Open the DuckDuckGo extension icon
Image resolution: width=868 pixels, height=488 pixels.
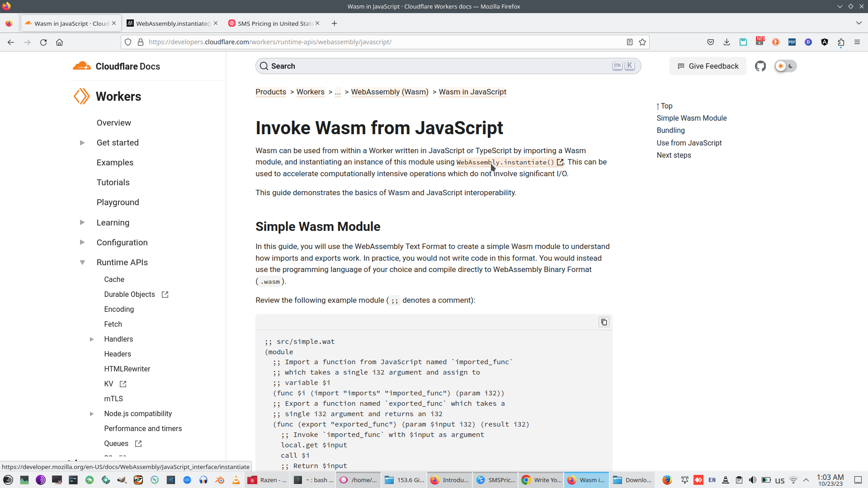[x=775, y=42]
